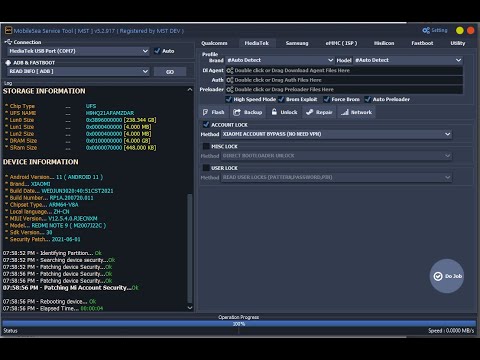Toggle Auto Preloader checkbox
Viewport: 480px width, 360px height.
click(x=367, y=99)
